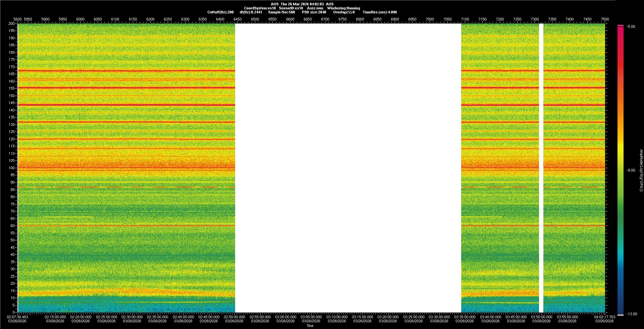Click the -9.00 colorbar midpoint label
The width and height of the screenshot is (644, 329).
pyautogui.click(x=631, y=171)
